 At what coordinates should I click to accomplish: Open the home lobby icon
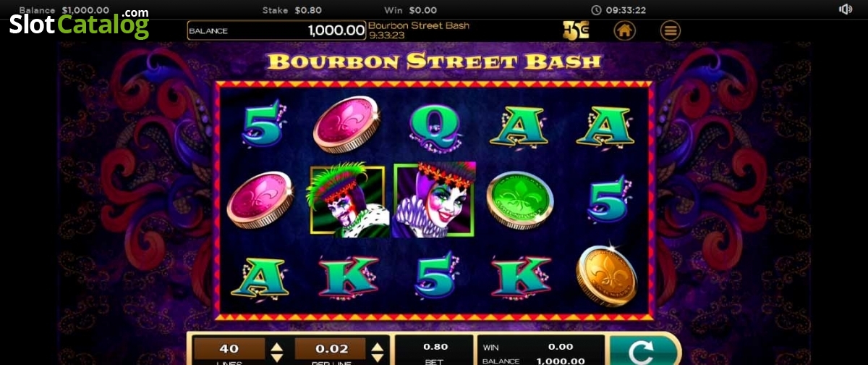(x=625, y=30)
